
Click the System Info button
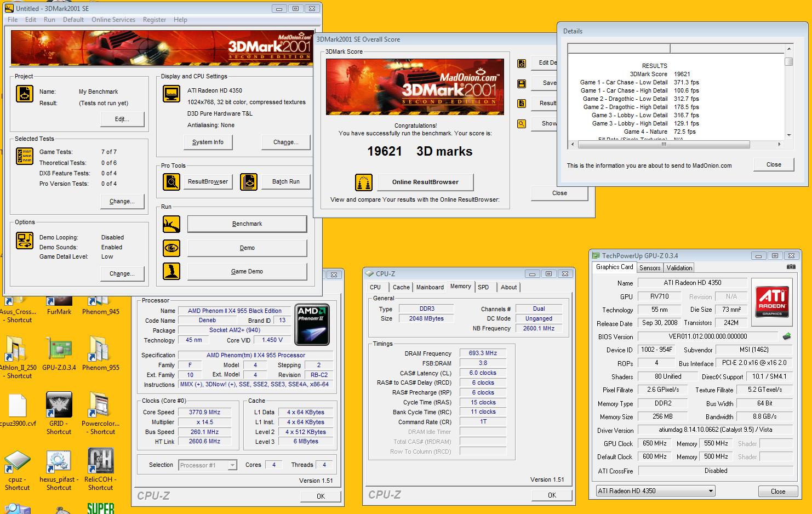[x=208, y=142]
